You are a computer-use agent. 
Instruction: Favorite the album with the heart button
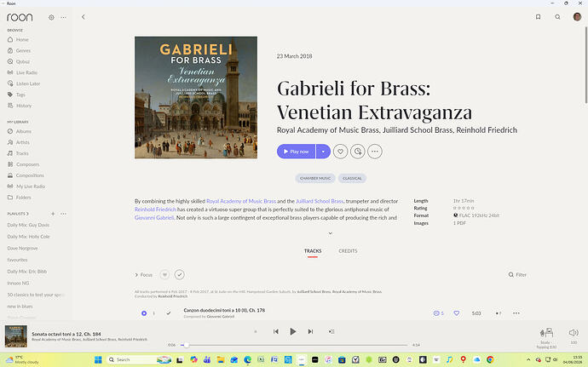coord(341,152)
